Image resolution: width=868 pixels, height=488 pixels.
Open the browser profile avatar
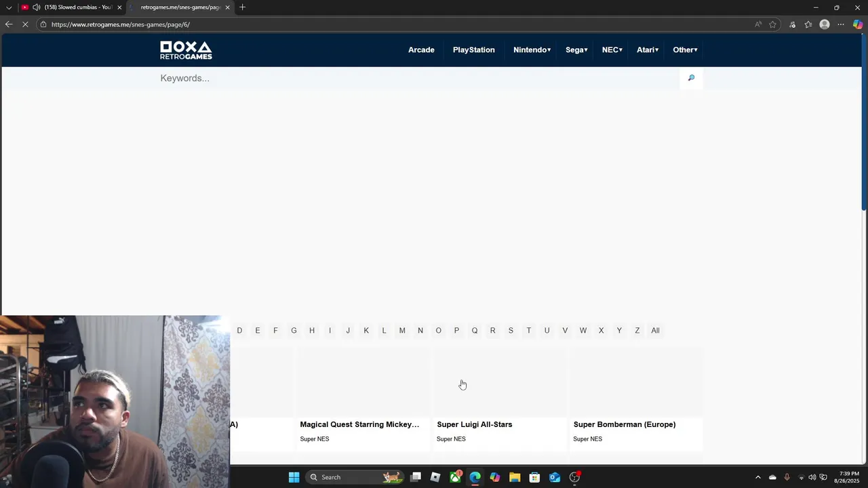tap(825, 24)
